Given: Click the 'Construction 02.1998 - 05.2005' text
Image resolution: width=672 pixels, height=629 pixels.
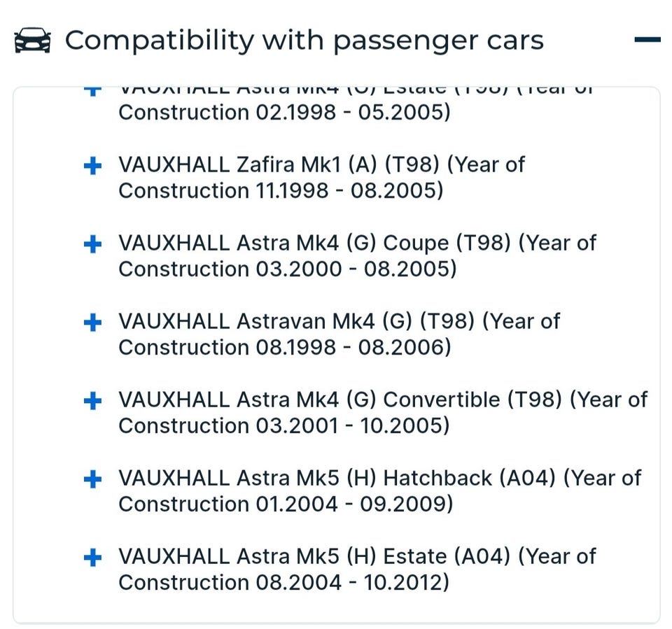Looking at the screenshot, I should (x=284, y=113).
